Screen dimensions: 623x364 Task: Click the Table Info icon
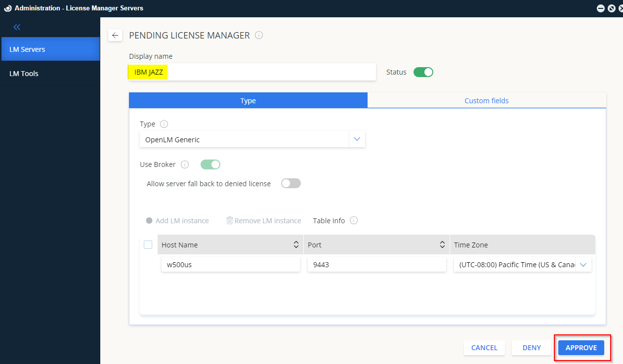354,221
